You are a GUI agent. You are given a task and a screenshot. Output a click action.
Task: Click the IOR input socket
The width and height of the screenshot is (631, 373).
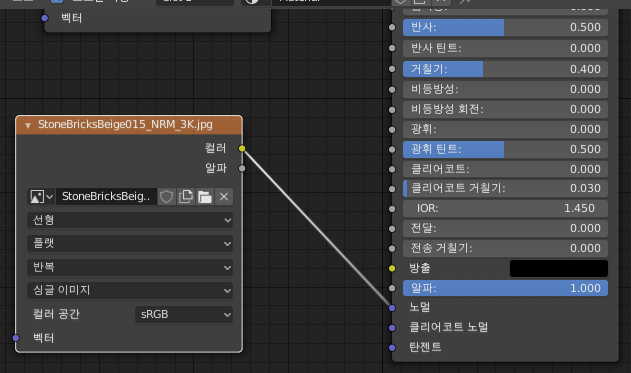pos(392,209)
